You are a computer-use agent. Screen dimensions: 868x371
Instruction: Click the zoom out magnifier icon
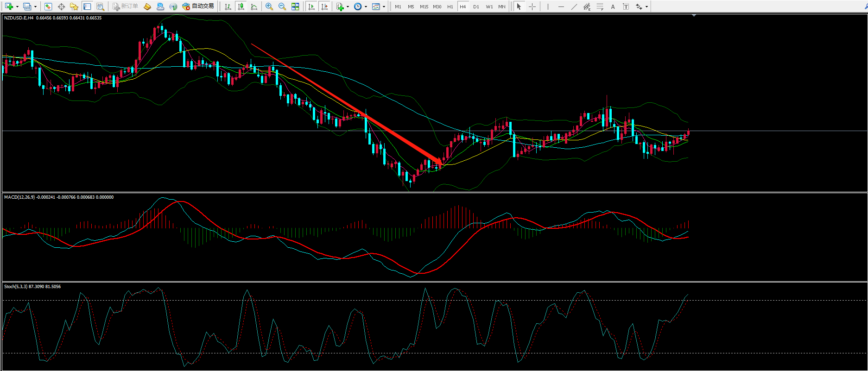(x=282, y=6)
